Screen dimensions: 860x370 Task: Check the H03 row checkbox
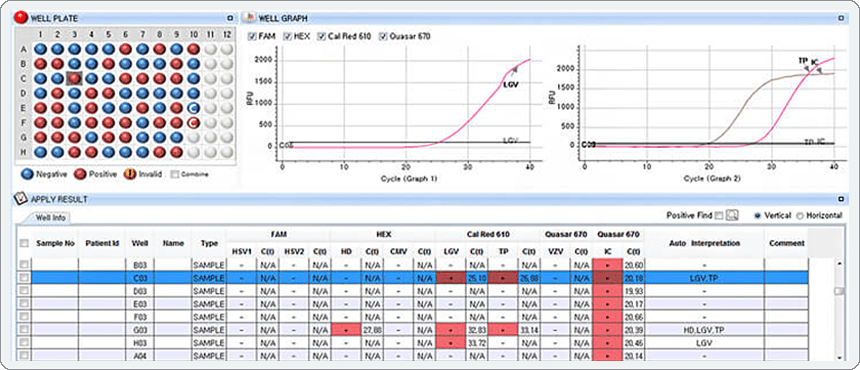[x=24, y=343]
